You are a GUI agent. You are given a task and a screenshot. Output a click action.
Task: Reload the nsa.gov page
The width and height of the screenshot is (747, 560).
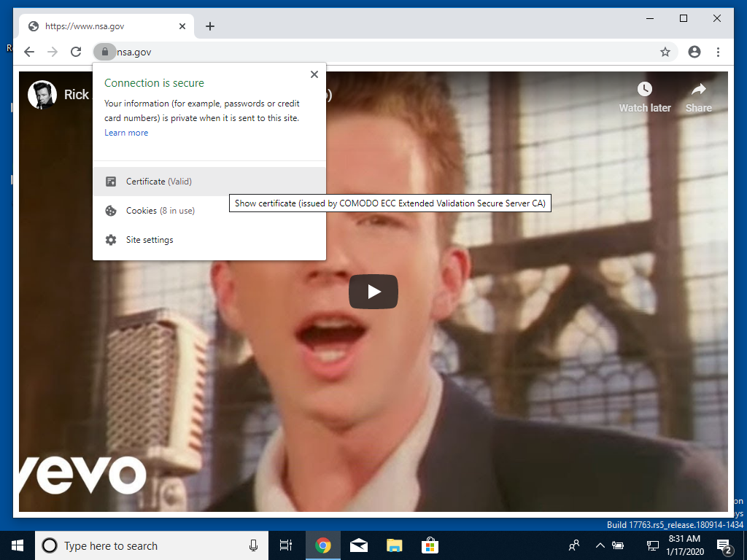[76, 52]
